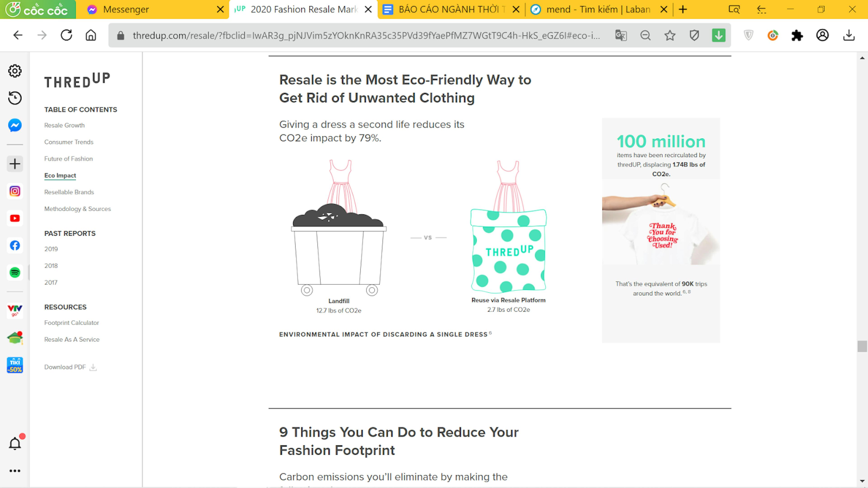Image resolution: width=868 pixels, height=488 pixels.
Task: Click the orange circular extension icon
Action: point(773,35)
